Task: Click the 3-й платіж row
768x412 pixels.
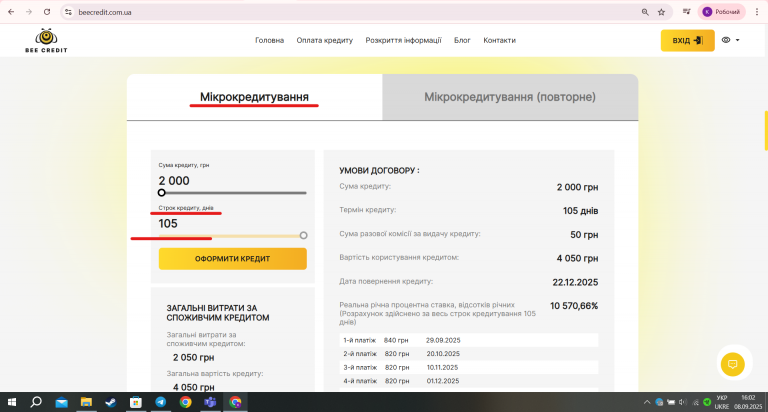Action: pos(469,367)
